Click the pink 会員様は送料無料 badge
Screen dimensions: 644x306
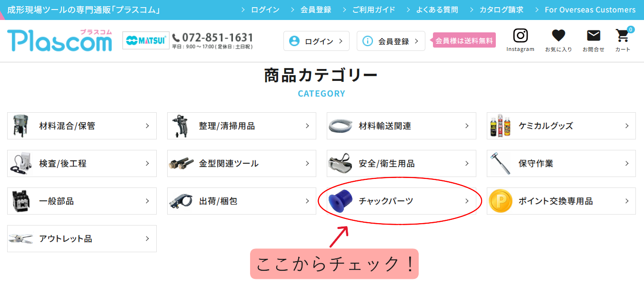tap(464, 40)
